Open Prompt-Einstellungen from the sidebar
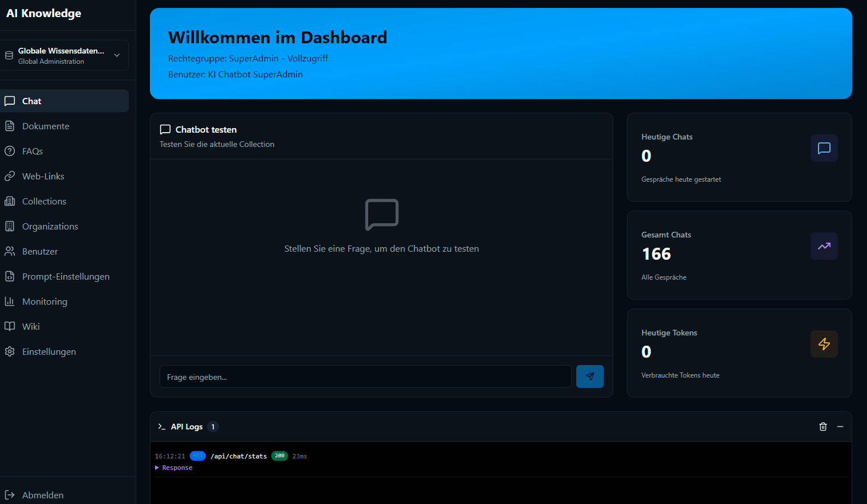The width and height of the screenshot is (867, 504). tap(66, 276)
